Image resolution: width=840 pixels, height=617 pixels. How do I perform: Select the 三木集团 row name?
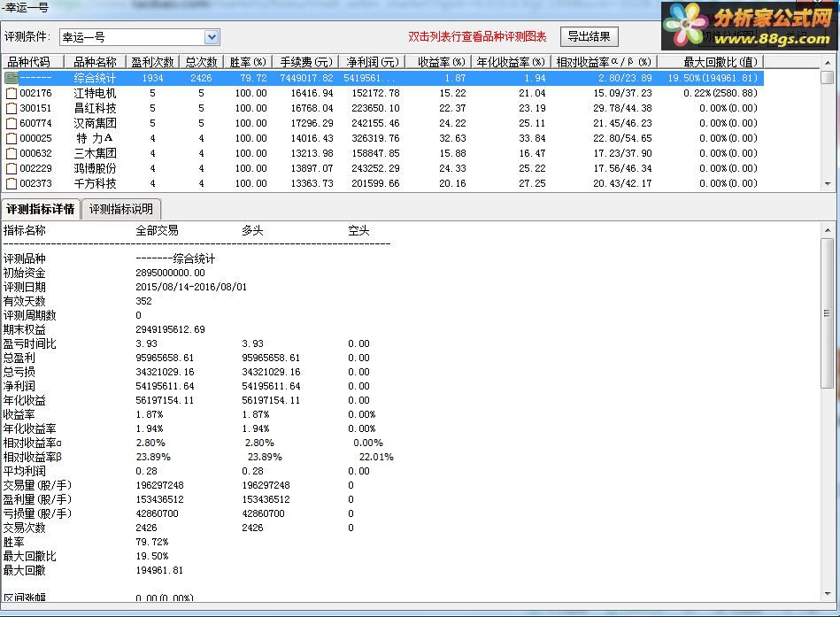pyautogui.click(x=95, y=153)
